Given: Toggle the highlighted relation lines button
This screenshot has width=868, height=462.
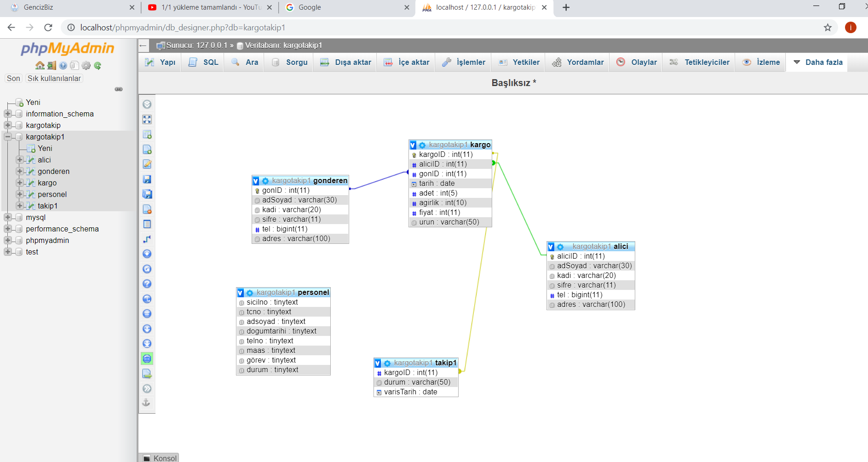Looking at the screenshot, I should click(x=147, y=358).
